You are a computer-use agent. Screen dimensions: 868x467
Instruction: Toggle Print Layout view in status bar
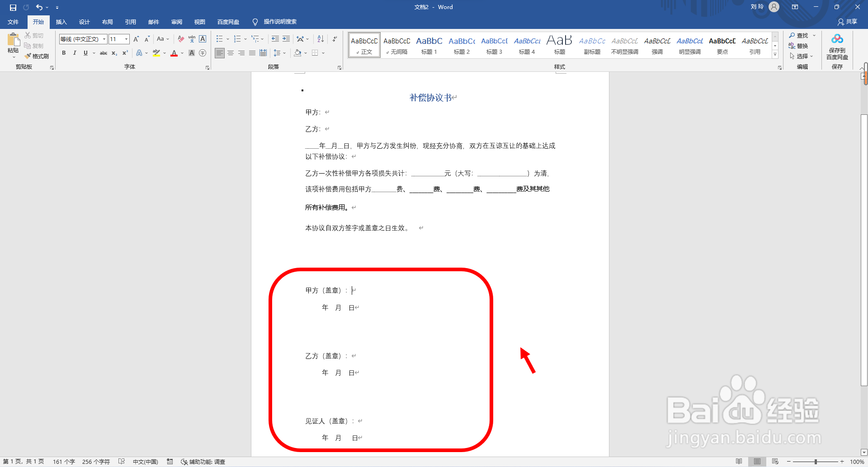[757, 462]
